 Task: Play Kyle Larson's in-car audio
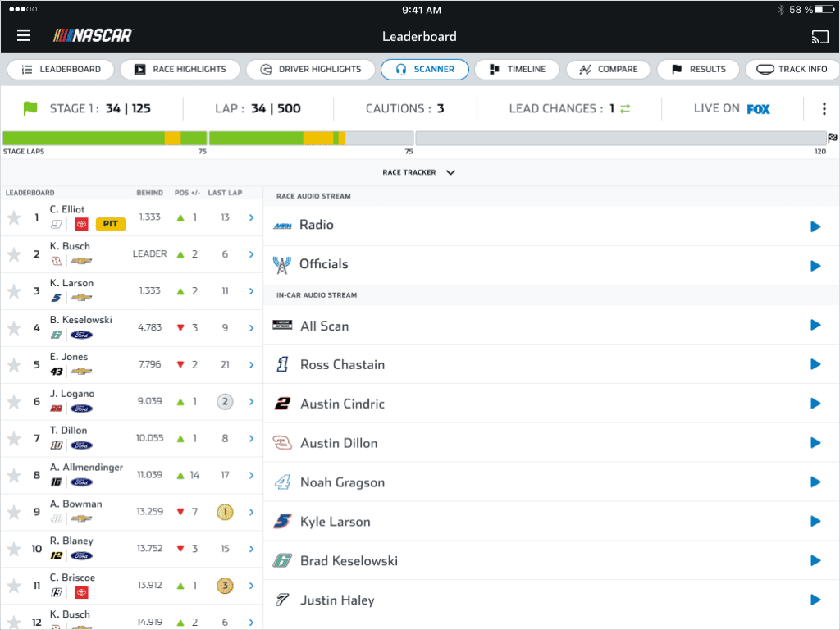coord(815,522)
